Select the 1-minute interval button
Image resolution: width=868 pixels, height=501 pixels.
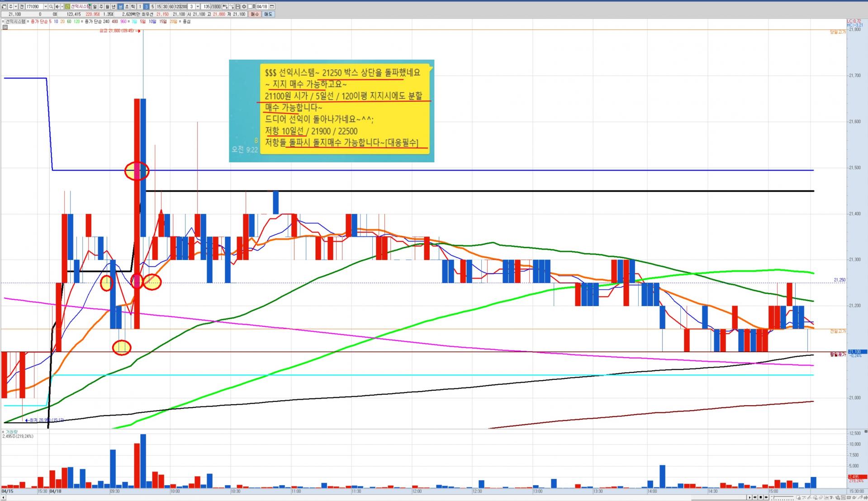click(140, 7)
